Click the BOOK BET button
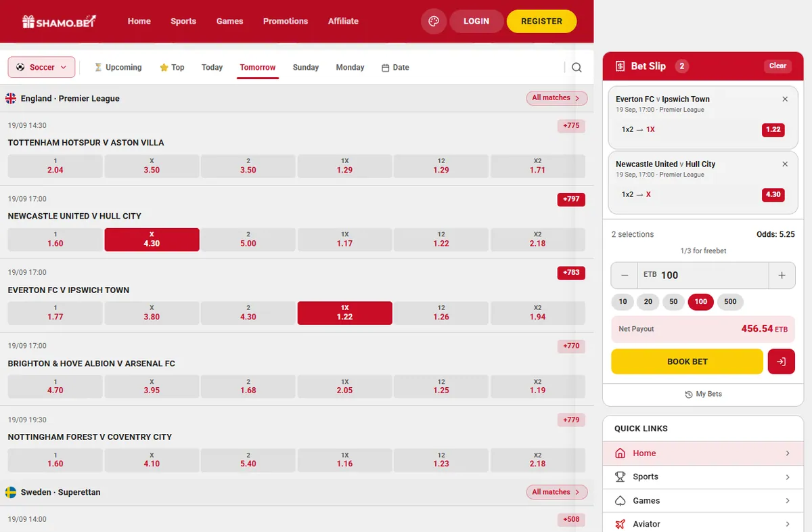 (x=687, y=361)
